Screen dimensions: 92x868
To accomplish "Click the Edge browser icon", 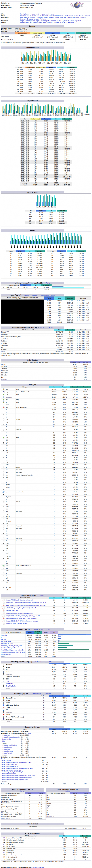I will (x=3, y=710).
